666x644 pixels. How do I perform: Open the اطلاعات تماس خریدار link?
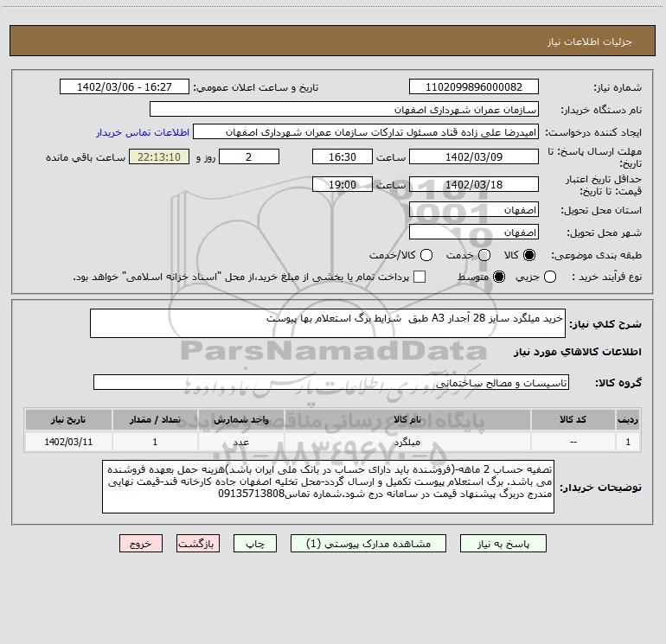143,132
